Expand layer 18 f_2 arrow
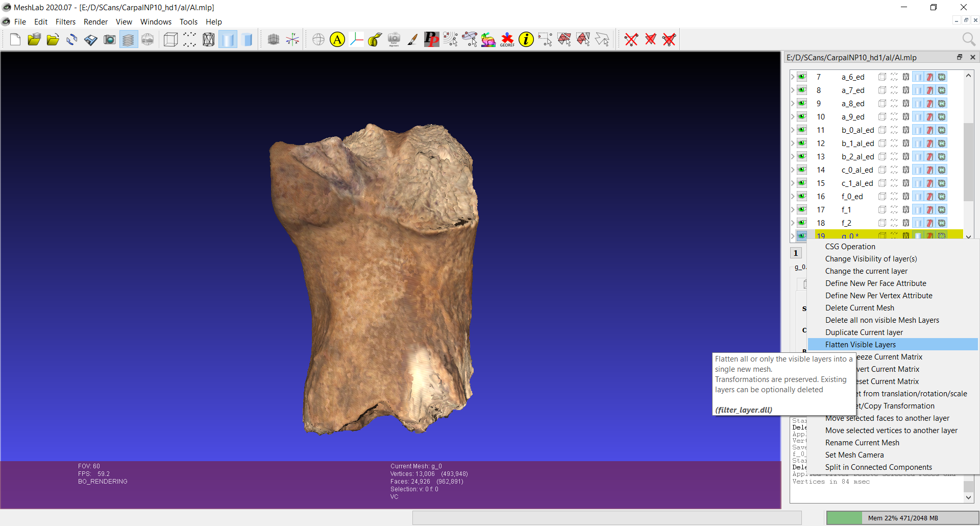 [x=793, y=223]
